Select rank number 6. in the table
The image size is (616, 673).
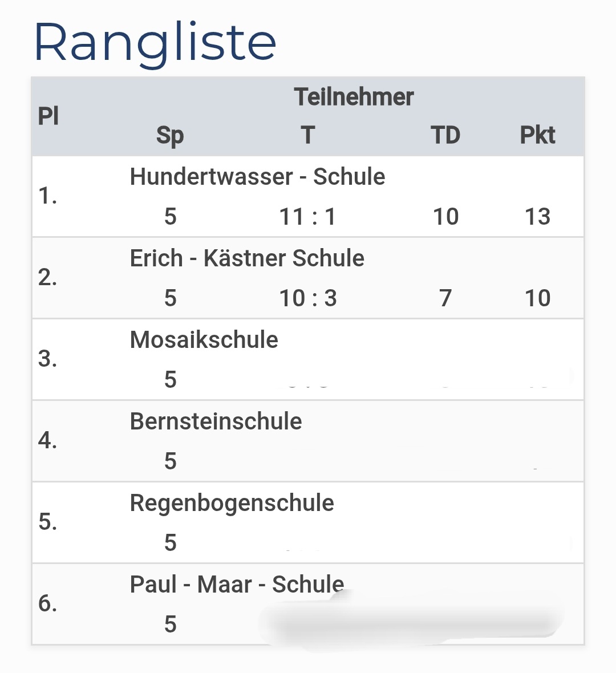(48, 603)
